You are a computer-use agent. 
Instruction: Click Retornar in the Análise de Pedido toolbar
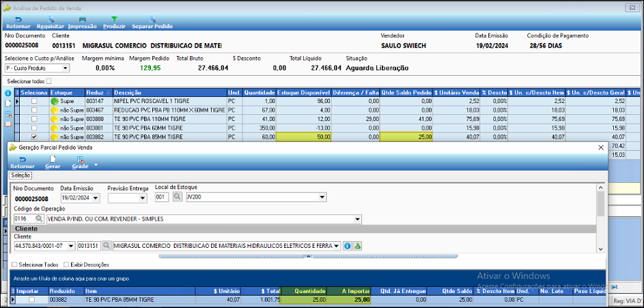click(x=18, y=23)
